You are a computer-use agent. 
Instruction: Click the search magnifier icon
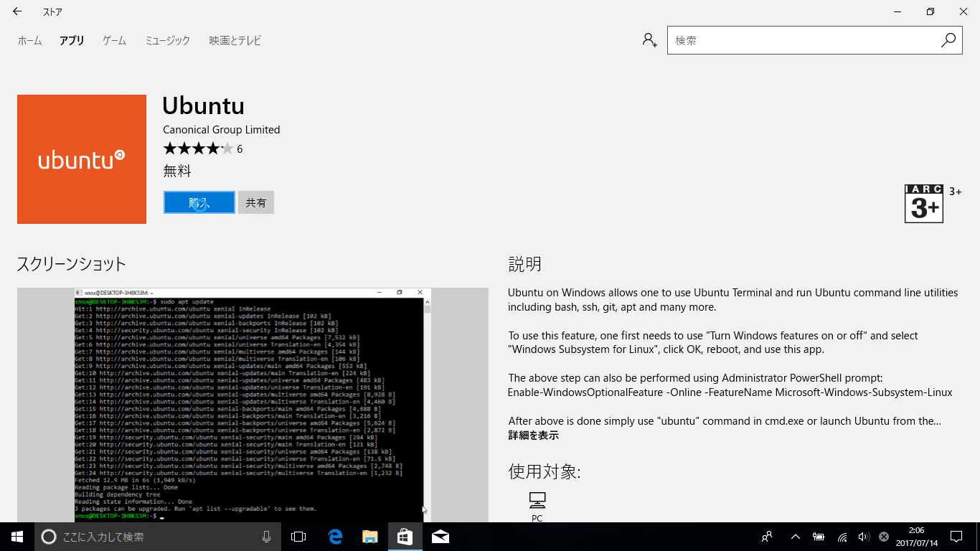click(x=948, y=40)
